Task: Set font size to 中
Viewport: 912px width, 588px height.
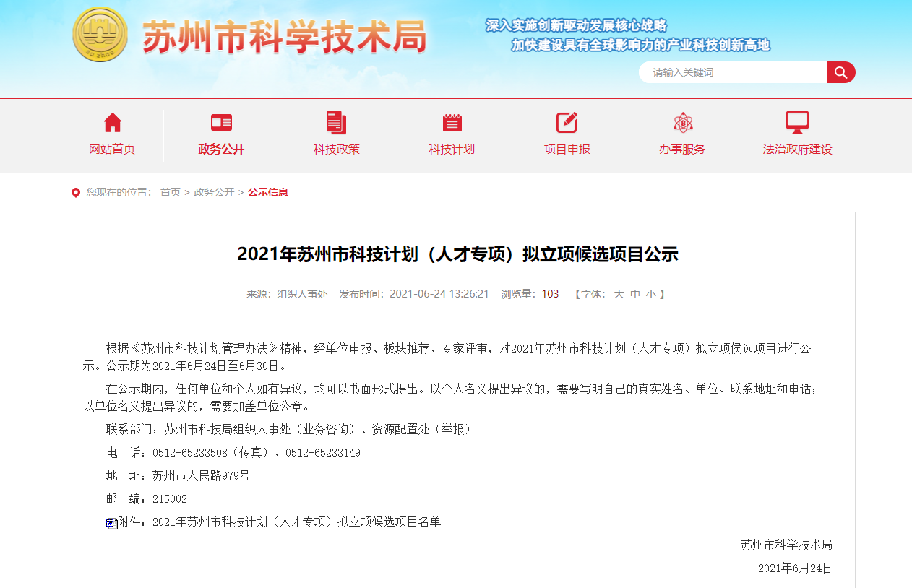Action: click(x=635, y=294)
